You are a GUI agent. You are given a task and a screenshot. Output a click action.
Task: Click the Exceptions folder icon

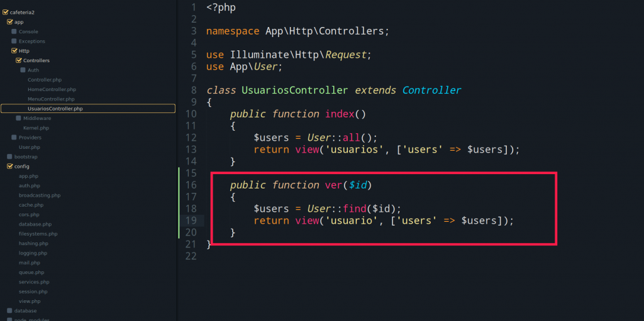[14, 41]
